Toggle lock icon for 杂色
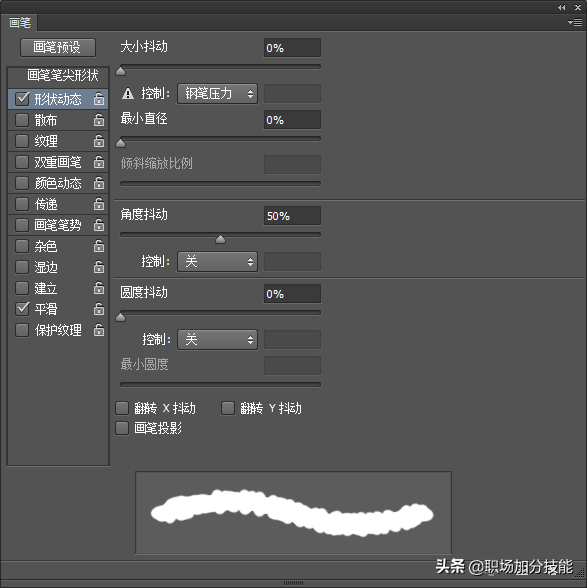 tap(99, 246)
